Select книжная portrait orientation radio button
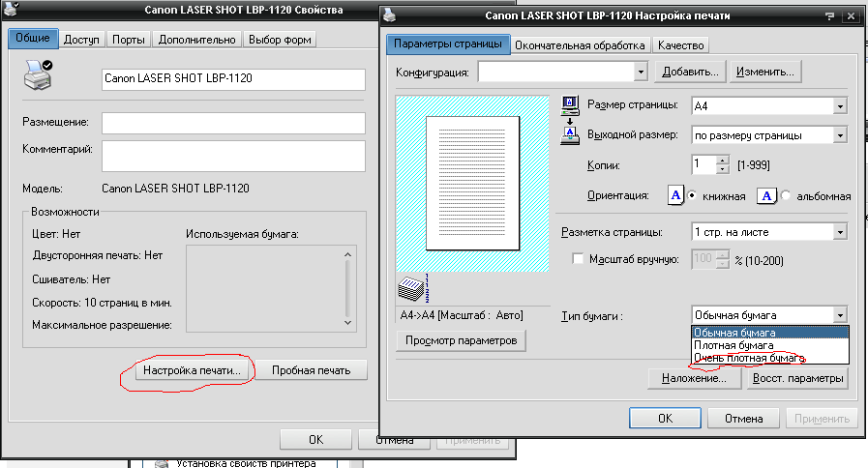The width and height of the screenshot is (868, 468). 692,196
